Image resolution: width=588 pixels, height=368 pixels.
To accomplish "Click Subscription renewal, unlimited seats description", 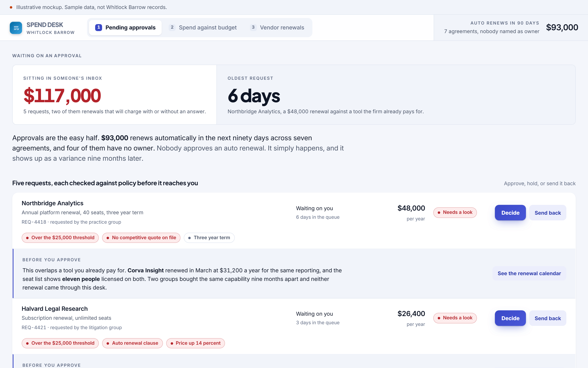I will [66, 318].
